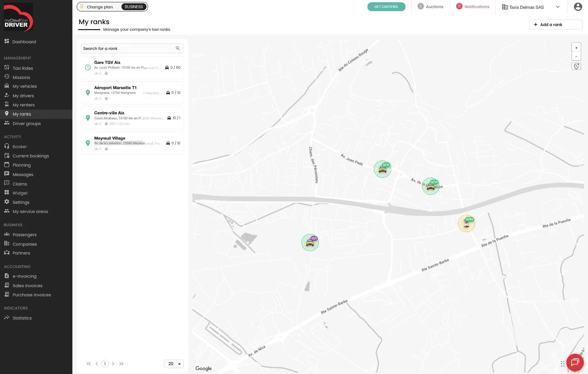588x374 pixels.
Task: Select the Meyreuil Village rank
Action: pos(132,143)
